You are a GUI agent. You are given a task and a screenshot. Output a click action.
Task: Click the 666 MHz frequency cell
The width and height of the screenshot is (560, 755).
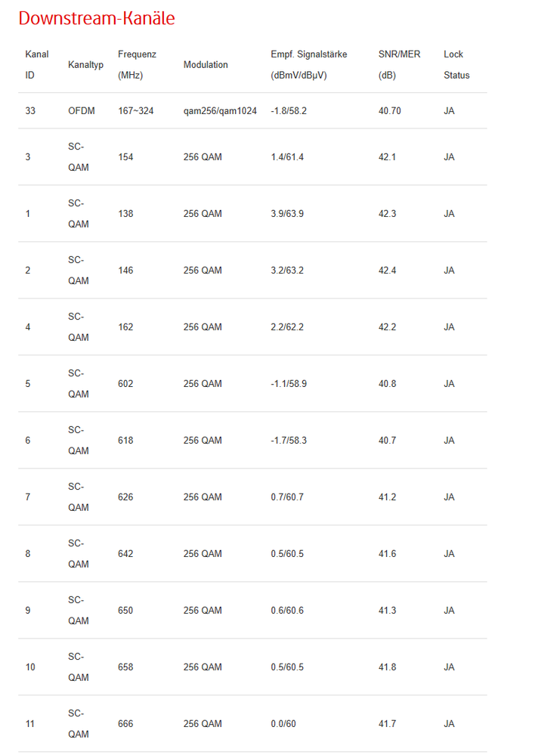[x=125, y=724]
